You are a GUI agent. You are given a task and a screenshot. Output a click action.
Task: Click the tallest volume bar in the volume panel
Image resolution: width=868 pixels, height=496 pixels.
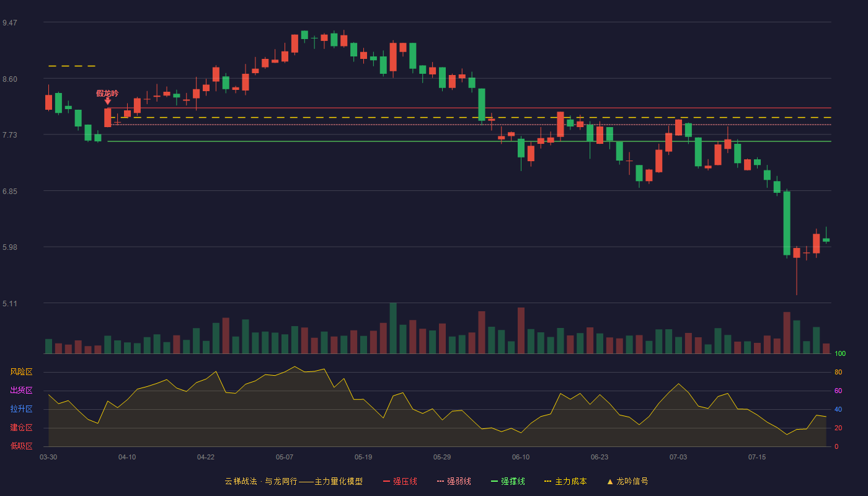(393, 328)
